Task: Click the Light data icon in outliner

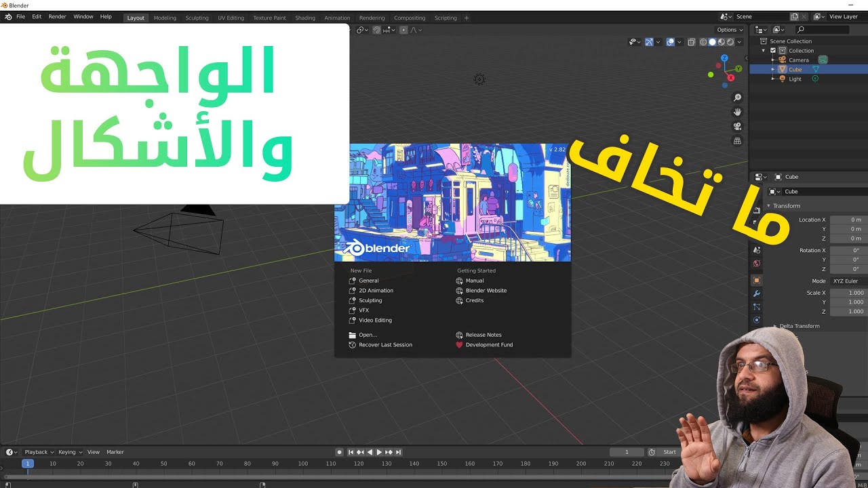Action: coord(815,79)
